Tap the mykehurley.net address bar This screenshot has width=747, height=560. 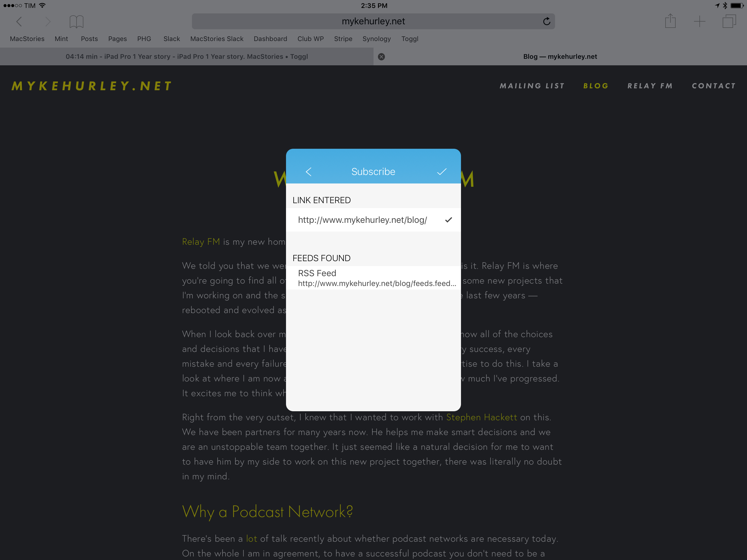pos(373,21)
